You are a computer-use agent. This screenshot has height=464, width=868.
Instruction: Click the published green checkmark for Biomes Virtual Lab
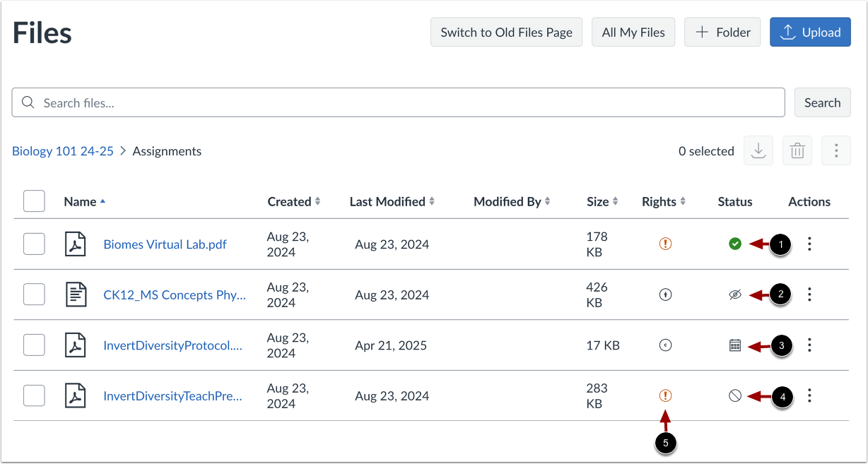tap(734, 244)
